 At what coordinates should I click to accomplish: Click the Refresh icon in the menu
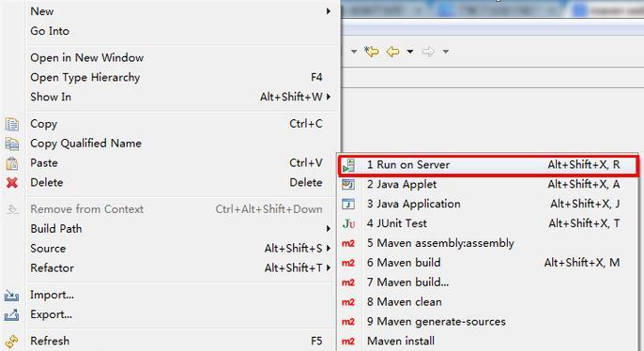[x=11, y=342]
